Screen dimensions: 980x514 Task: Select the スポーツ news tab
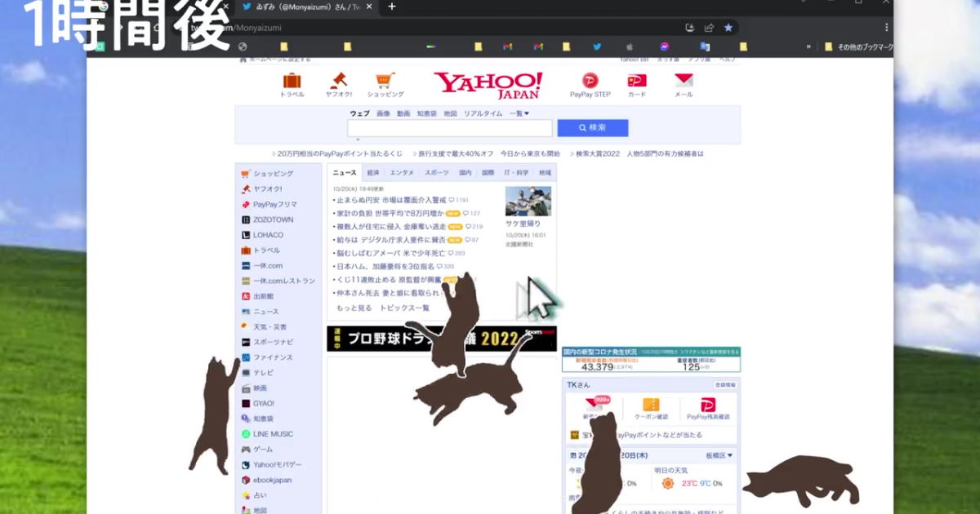click(x=437, y=173)
